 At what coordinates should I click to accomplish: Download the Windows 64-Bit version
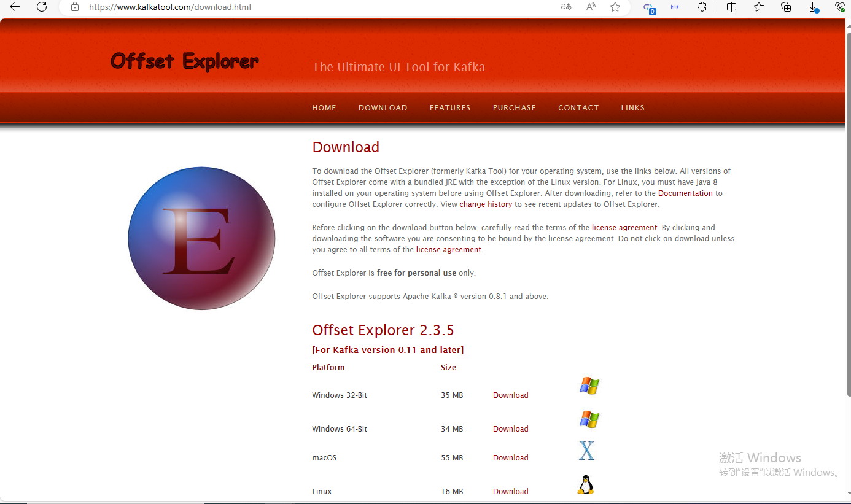click(x=511, y=429)
